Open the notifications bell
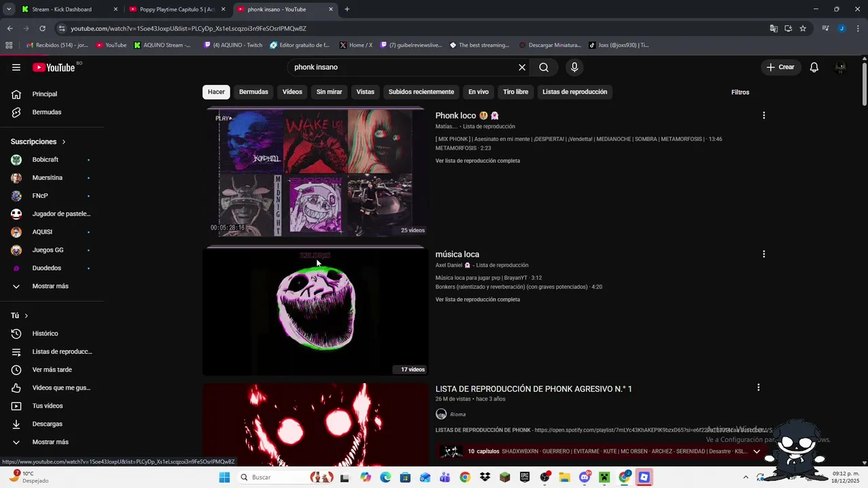Viewport: 868px width, 488px height. tap(814, 67)
